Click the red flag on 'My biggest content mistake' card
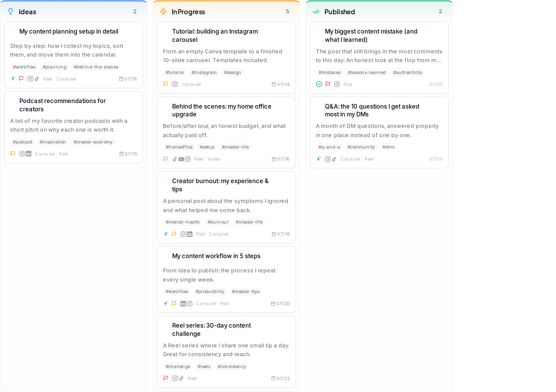 328,84
